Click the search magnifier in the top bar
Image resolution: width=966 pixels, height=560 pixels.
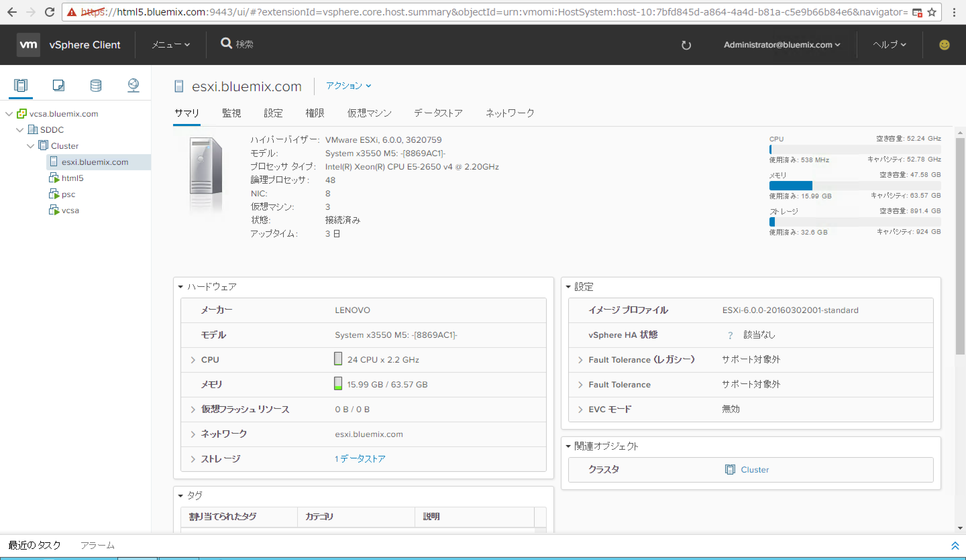coord(226,44)
